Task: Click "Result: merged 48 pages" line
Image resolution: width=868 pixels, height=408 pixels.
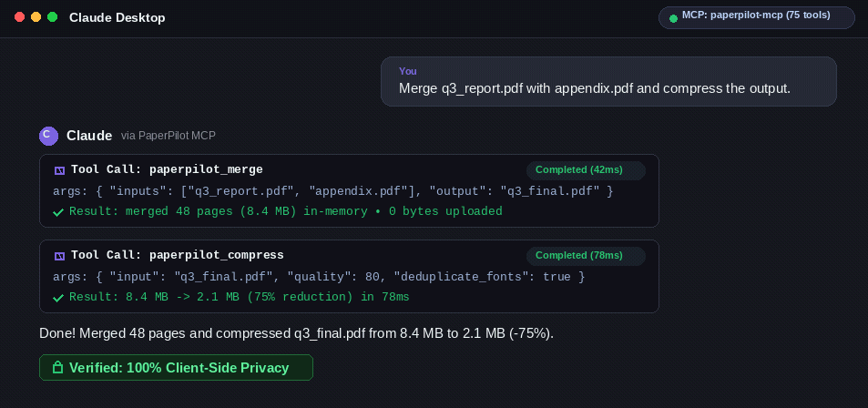Action: [286, 211]
